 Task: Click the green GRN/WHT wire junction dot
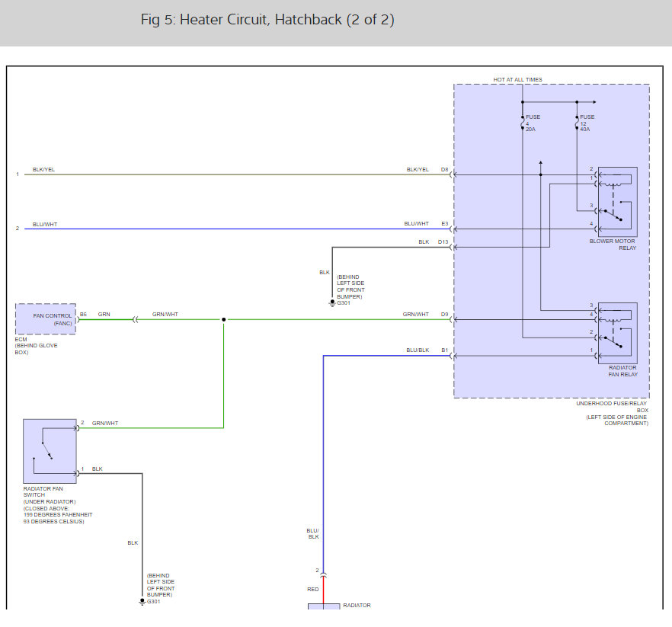[x=224, y=319]
